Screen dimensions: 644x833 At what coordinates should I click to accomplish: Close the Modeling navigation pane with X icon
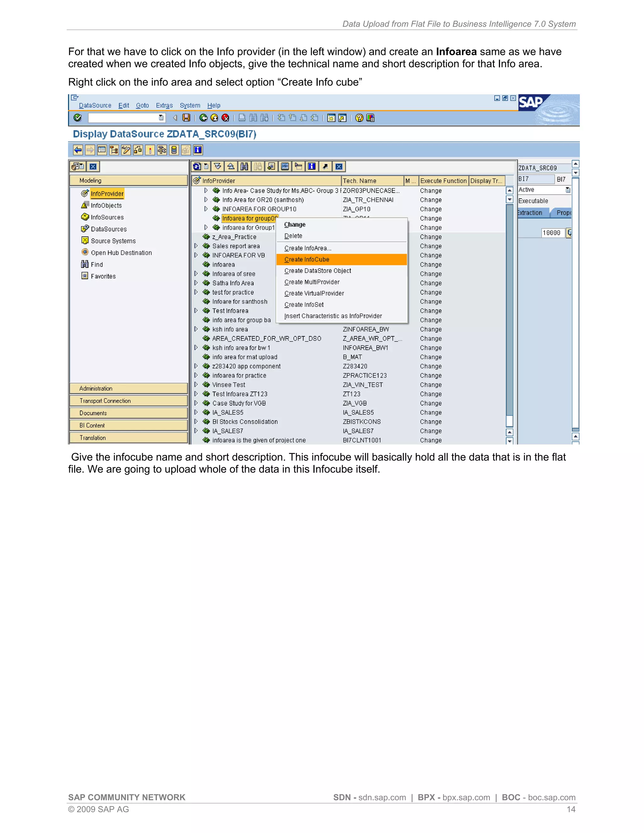coord(93,166)
